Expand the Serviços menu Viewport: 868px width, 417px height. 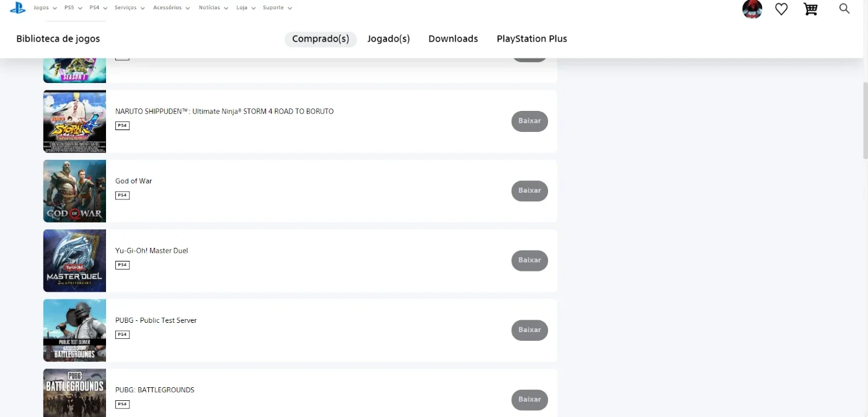pyautogui.click(x=130, y=7)
